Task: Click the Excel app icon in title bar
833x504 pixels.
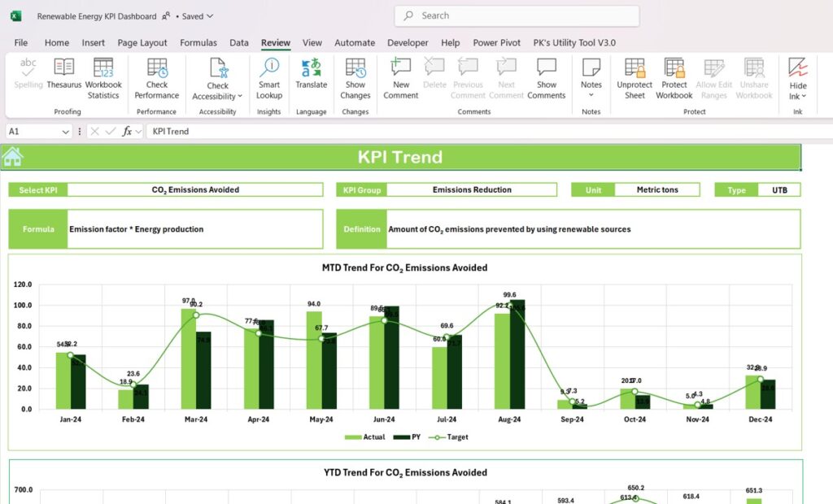Action: pos(16,16)
